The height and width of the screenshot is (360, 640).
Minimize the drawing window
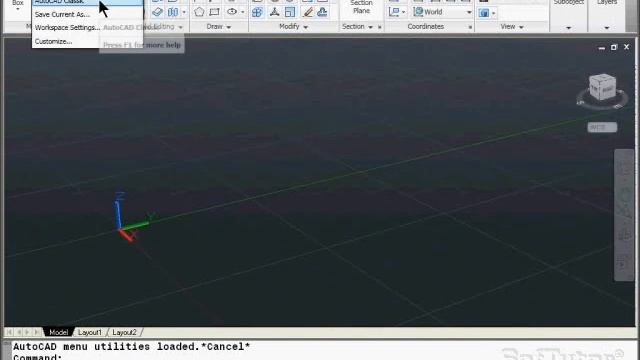click(x=602, y=47)
